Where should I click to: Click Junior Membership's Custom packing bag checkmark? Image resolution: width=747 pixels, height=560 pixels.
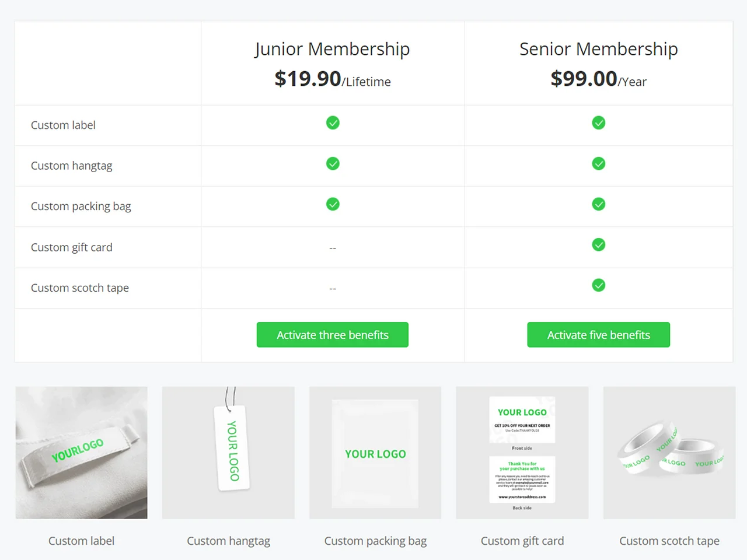tap(333, 204)
